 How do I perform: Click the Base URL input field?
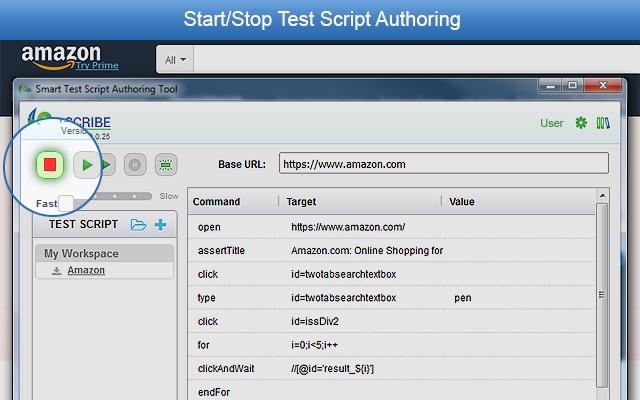click(x=444, y=163)
